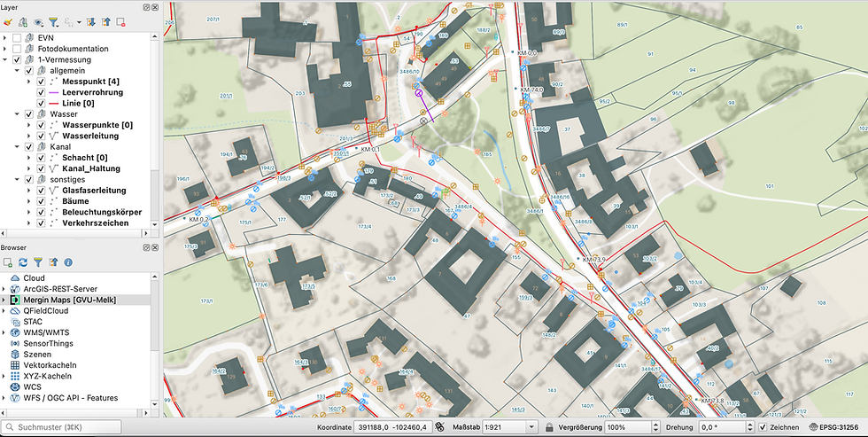Close the Layer panel
This screenshot has width=868, height=437.
coord(155,8)
